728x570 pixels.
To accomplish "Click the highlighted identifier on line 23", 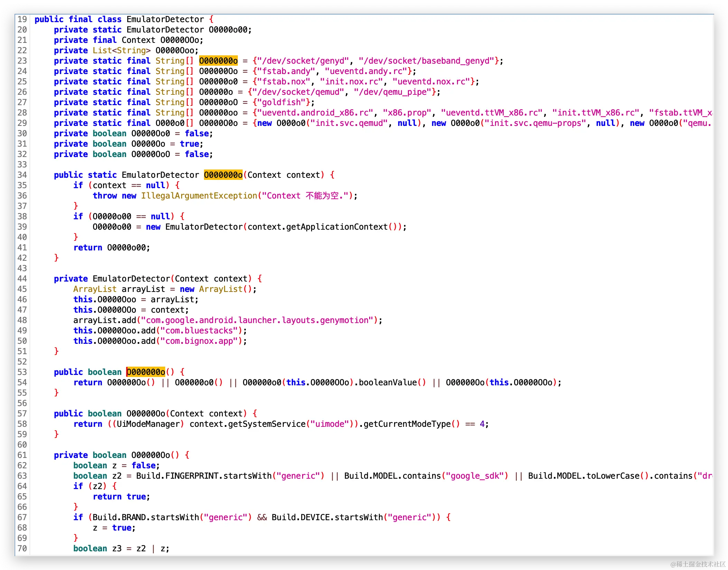I will 218,61.
